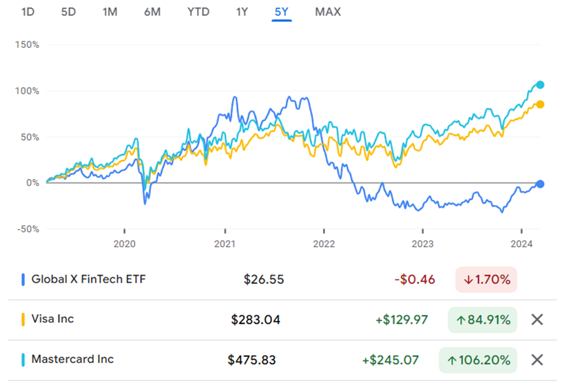This screenshot has width=577, height=392.
Task: Open the Visa Inc stock row
Action: [52, 320]
